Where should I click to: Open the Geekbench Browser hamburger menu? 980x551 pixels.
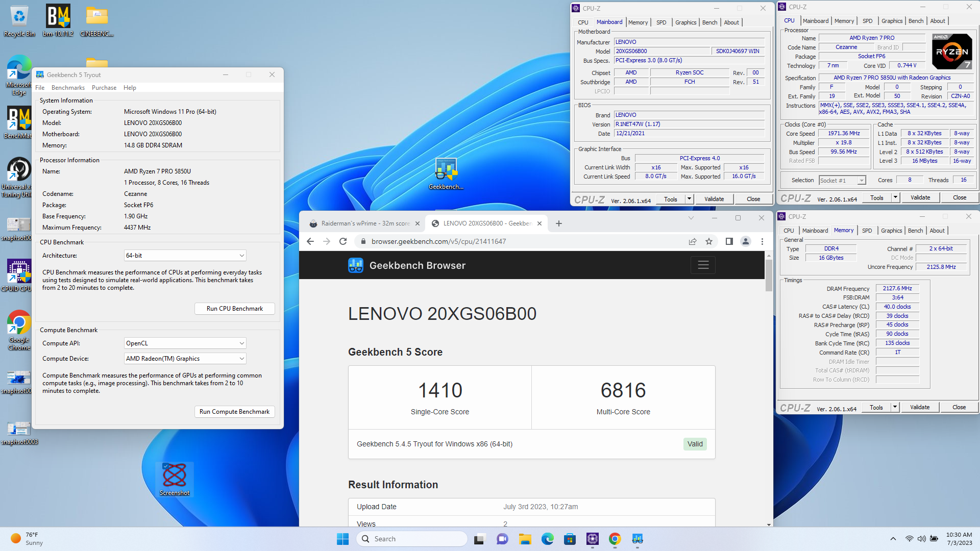click(703, 265)
